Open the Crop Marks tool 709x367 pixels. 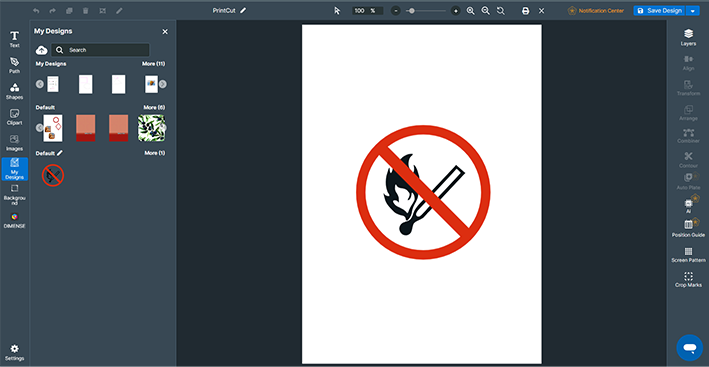[x=688, y=280]
